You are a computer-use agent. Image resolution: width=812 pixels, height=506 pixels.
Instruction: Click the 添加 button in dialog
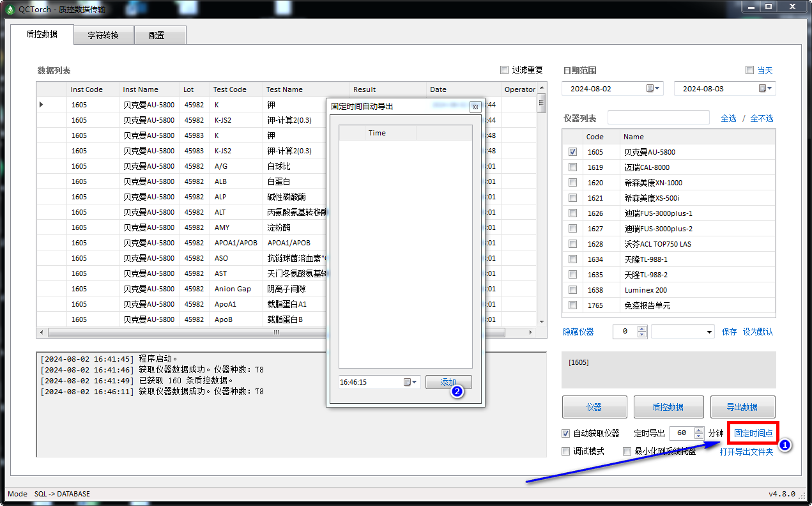pyautogui.click(x=448, y=382)
